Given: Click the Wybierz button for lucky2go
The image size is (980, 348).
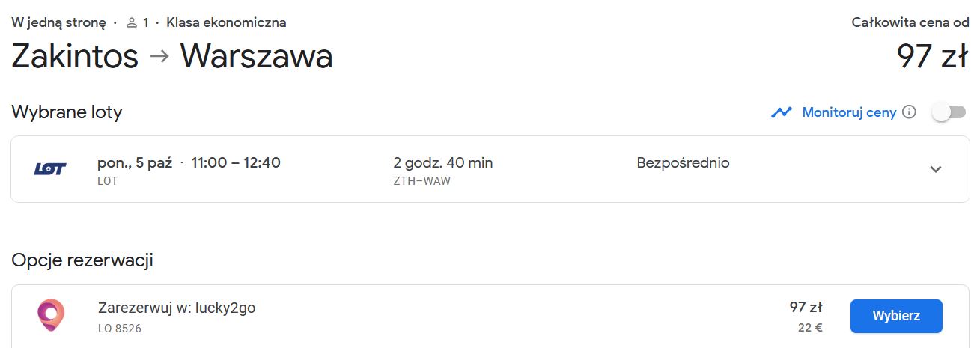Looking at the screenshot, I should 896,316.
